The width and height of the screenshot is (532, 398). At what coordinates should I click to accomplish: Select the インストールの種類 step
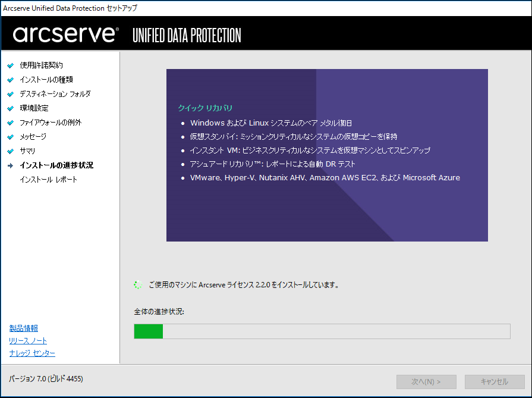pyautogui.click(x=46, y=80)
